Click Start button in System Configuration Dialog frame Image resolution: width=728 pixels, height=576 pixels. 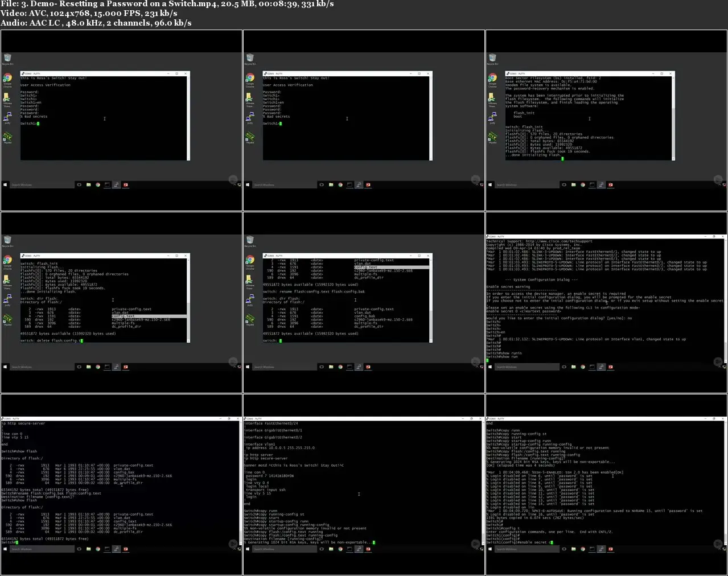pos(491,367)
